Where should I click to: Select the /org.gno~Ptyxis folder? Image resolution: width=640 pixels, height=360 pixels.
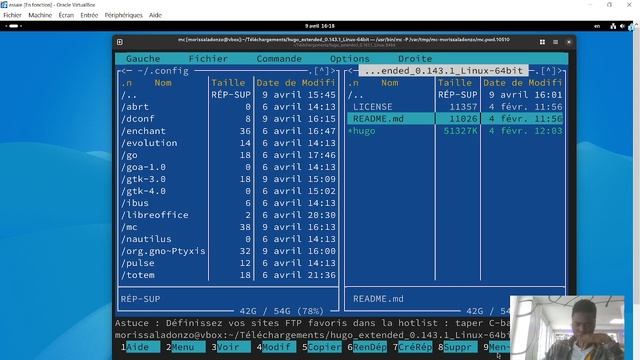pos(228,251)
